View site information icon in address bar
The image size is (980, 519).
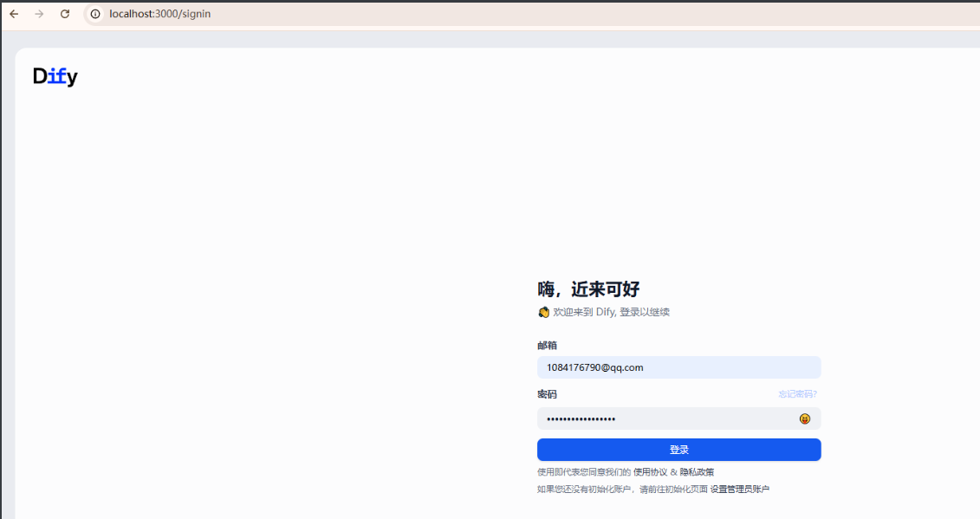pos(95,14)
